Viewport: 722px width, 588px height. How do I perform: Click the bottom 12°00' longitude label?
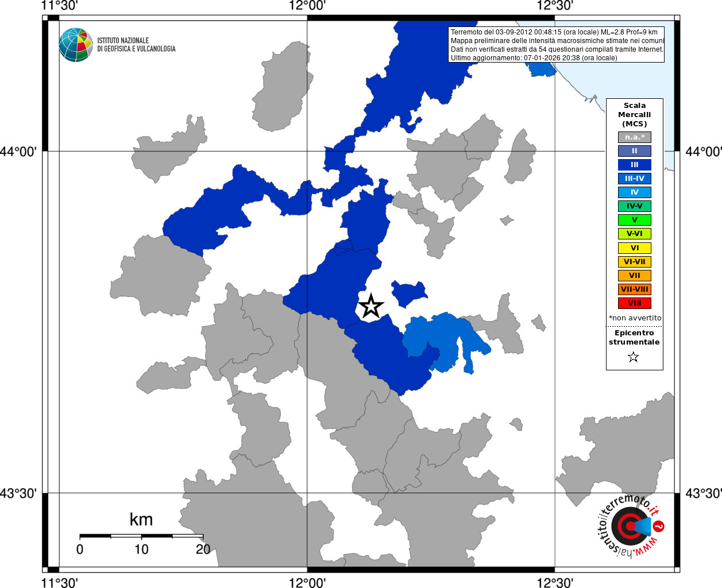[307, 582]
